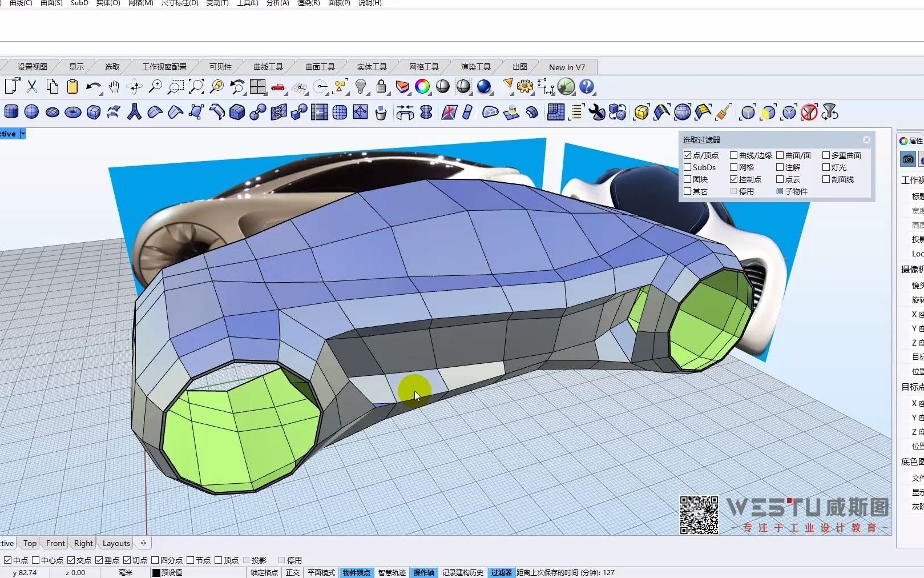924x578 pixels.
Task: Toggle the 中心点 object snap checkbox
Action: tap(36, 560)
